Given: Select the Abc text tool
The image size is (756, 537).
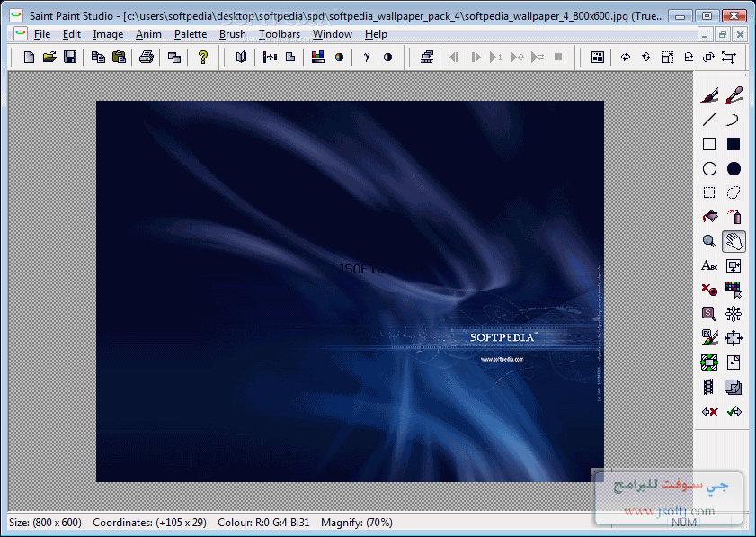Looking at the screenshot, I should click(709, 265).
